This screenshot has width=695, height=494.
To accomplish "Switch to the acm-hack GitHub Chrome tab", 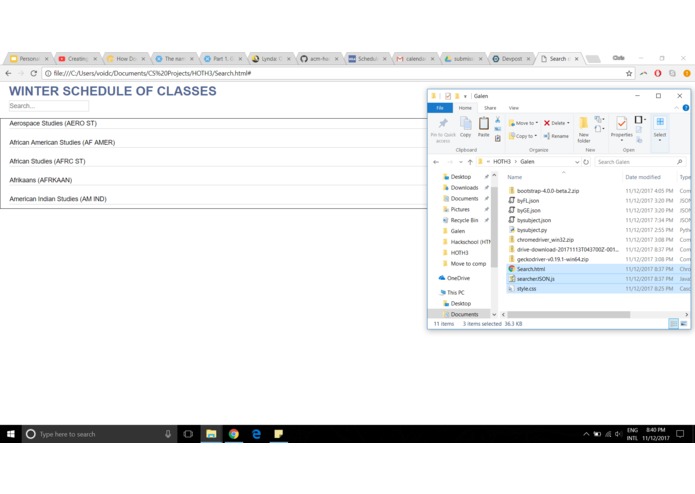I will point(319,58).
